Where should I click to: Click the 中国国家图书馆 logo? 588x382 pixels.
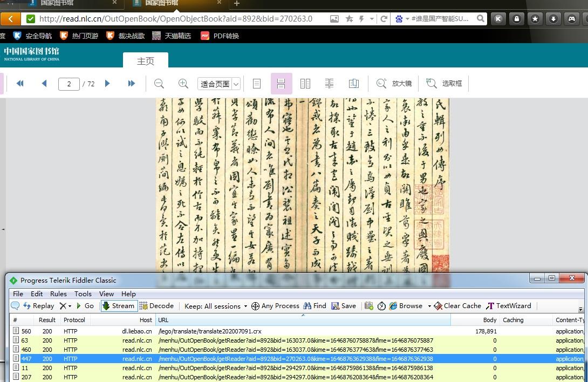click(31, 53)
